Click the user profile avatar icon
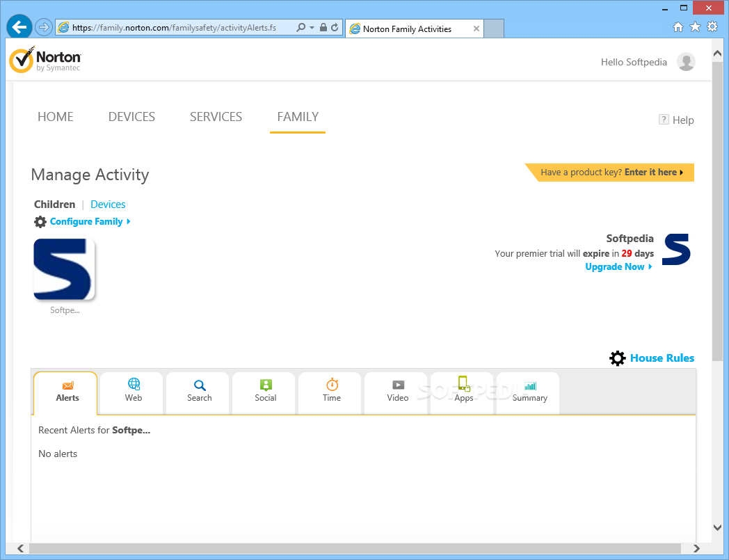The image size is (729, 560). [686, 62]
